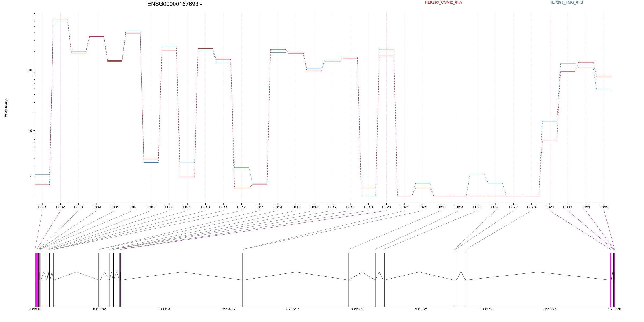Select exon label E008
Screen dimensions: 644x322
169,207
